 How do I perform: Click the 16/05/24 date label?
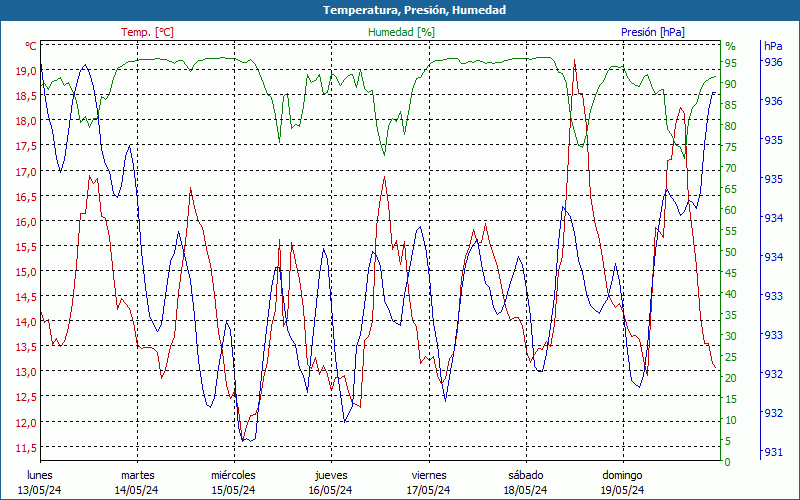[330, 490]
